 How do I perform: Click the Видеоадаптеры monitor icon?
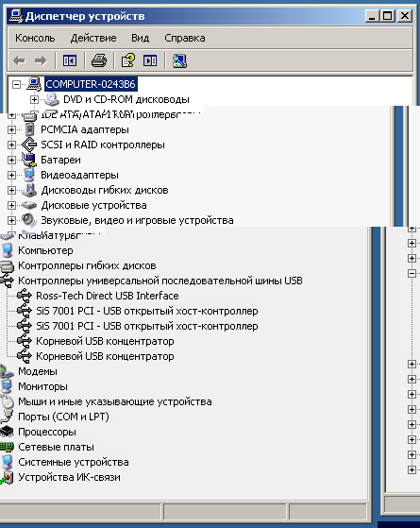point(29,175)
